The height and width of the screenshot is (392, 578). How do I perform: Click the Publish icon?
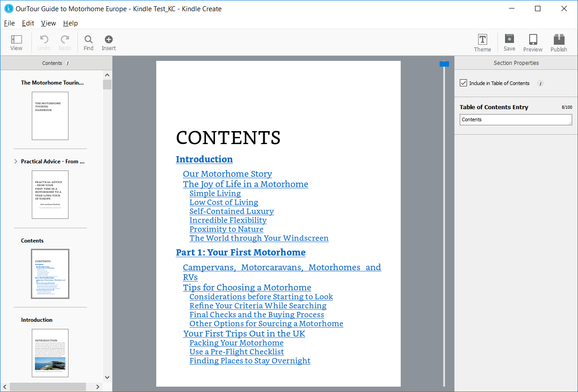coord(558,43)
